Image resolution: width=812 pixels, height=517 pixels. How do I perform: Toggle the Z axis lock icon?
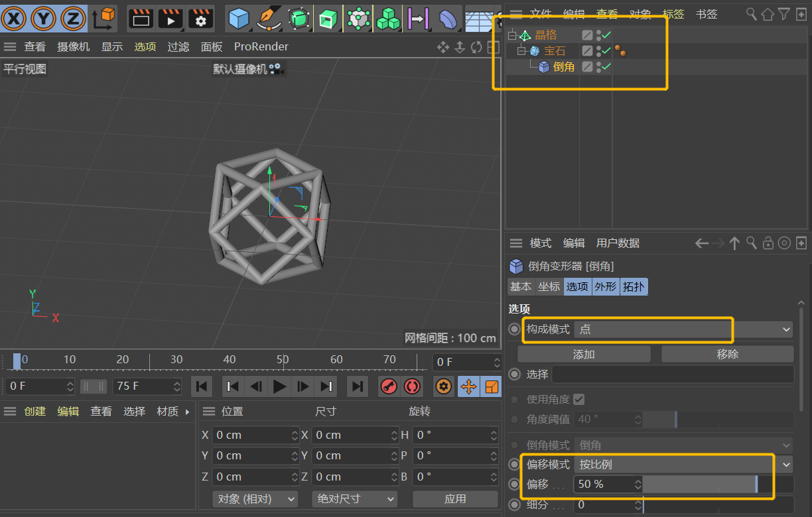(x=74, y=19)
